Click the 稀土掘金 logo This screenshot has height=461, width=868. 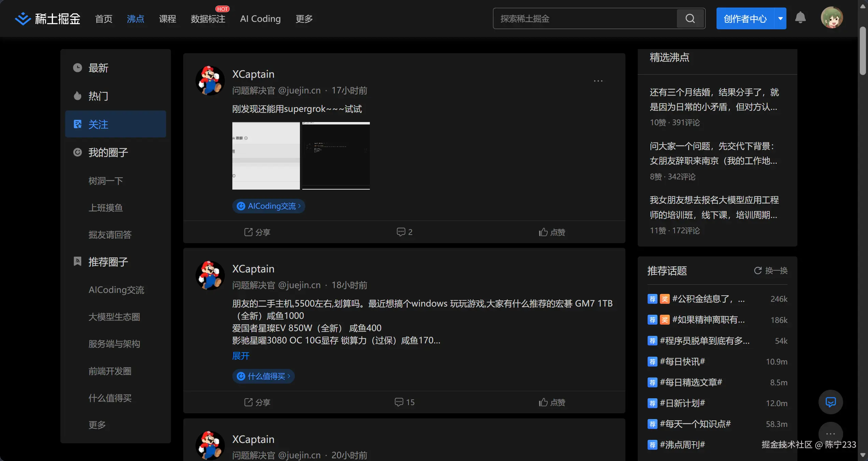[x=47, y=19]
